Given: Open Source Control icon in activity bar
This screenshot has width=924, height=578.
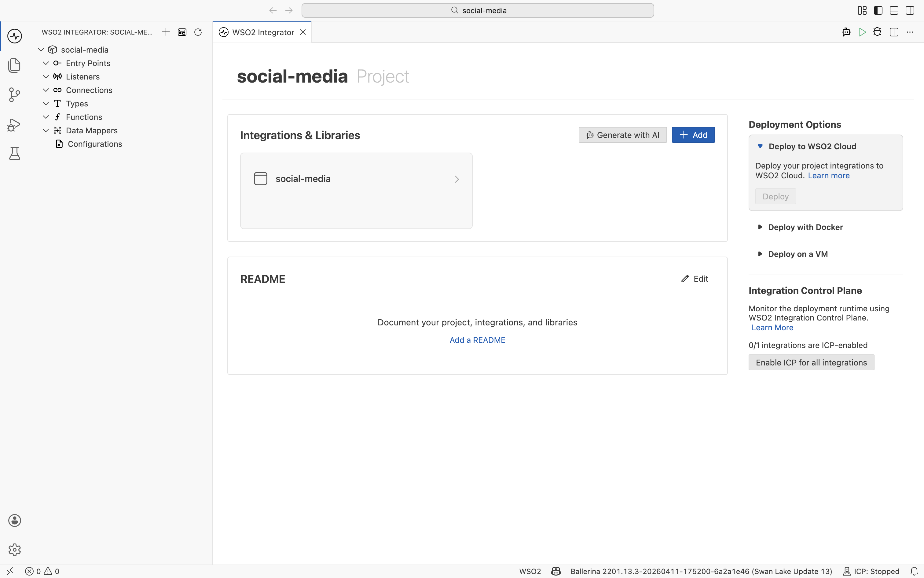Looking at the screenshot, I should coord(14,95).
